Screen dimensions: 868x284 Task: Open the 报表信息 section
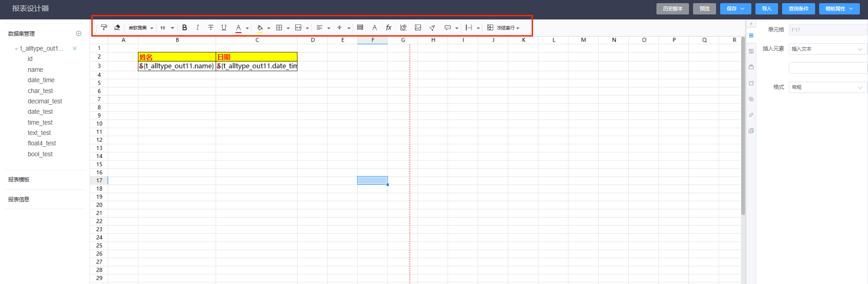[19, 199]
